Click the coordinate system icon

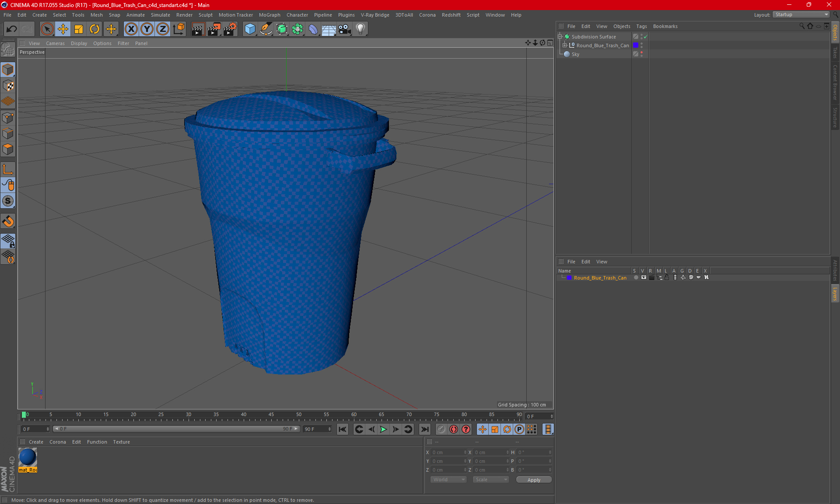coord(178,29)
